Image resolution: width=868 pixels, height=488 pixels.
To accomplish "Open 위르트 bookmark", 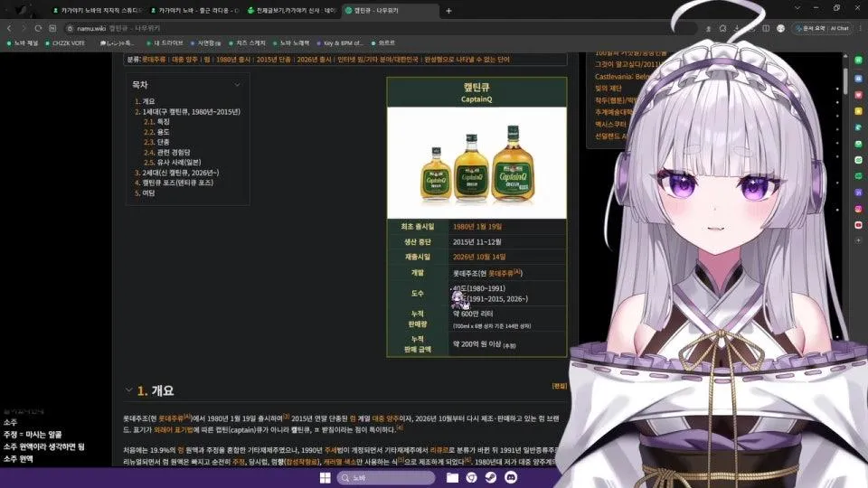I will click(383, 43).
